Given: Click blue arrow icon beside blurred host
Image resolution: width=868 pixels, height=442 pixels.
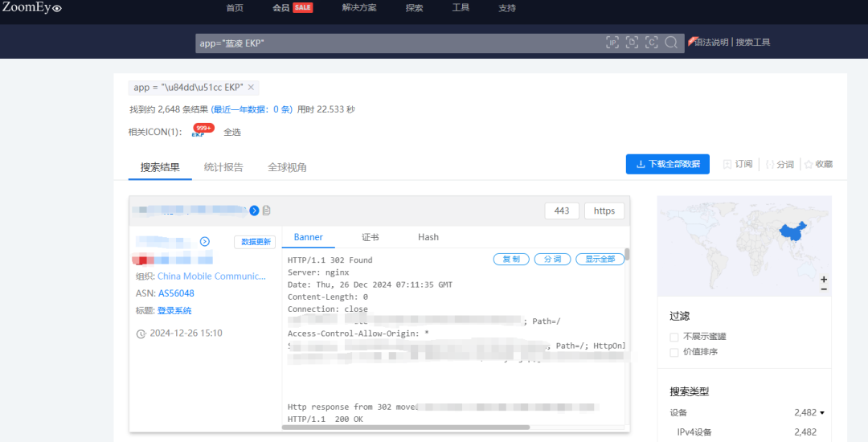Looking at the screenshot, I should (254, 211).
